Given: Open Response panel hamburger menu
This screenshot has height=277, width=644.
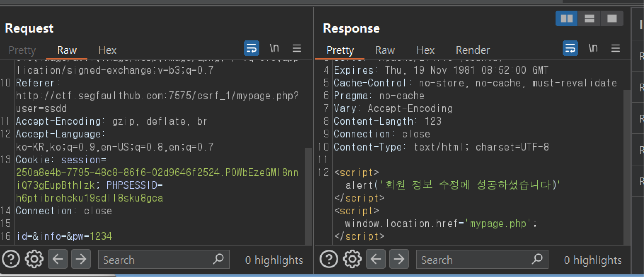Looking at the screenshot, I should click(616, 48).
